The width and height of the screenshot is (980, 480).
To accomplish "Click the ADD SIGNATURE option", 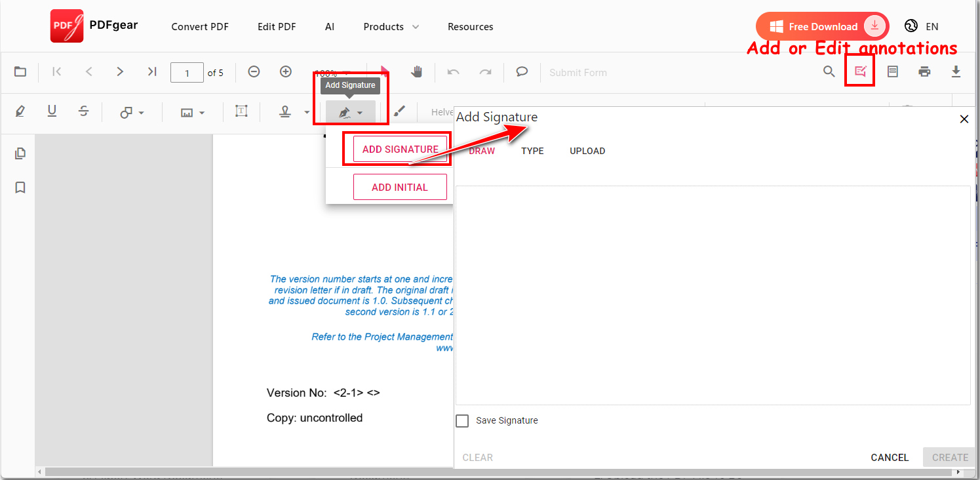I will (400, 149).
